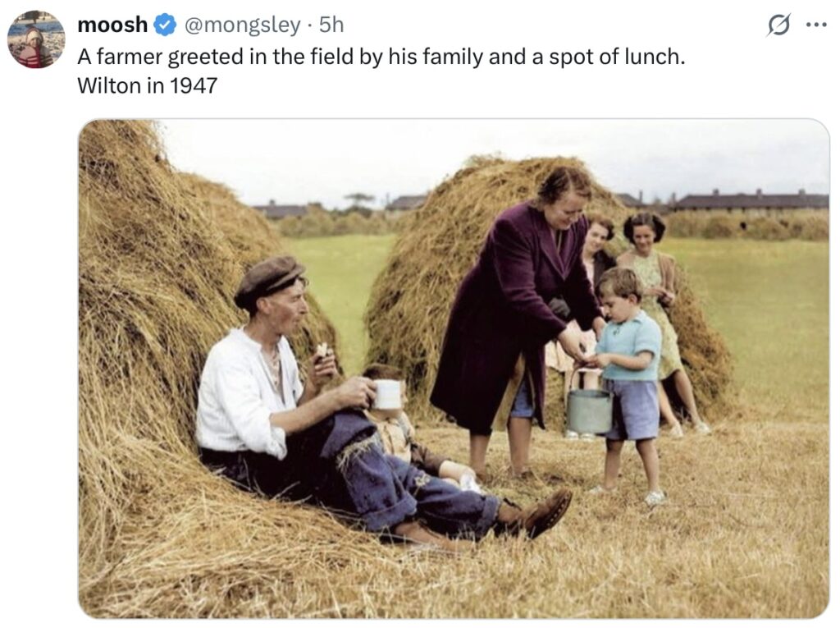Open the moosh display name link
This screenshot has height=628, width=840.
[112, 25]
